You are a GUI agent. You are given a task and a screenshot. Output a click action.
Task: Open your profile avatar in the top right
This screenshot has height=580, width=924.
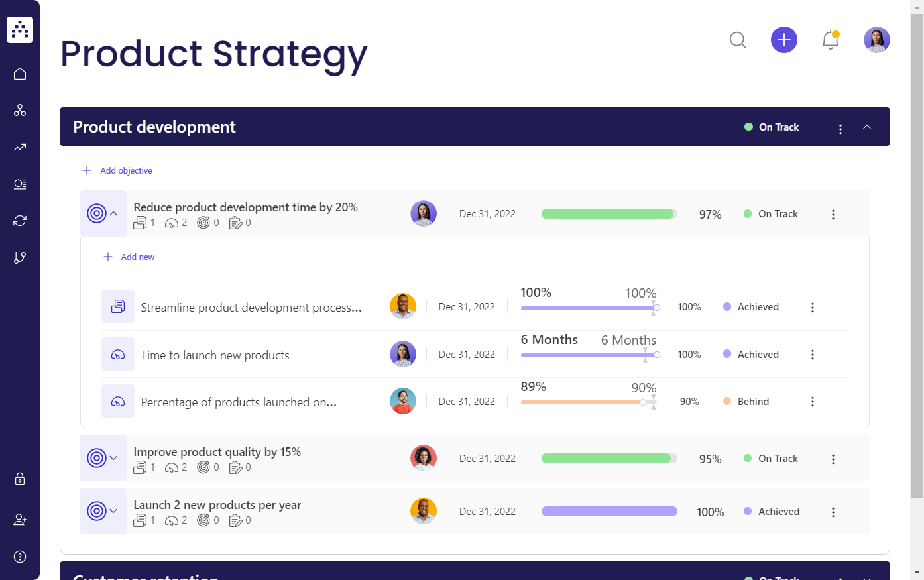(876, 40)
